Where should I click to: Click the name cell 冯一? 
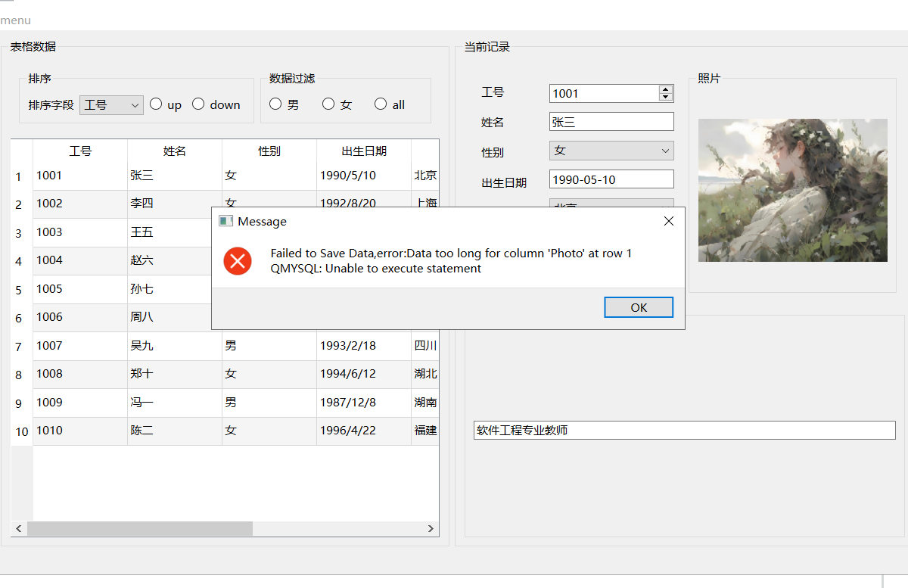(175, 403)
